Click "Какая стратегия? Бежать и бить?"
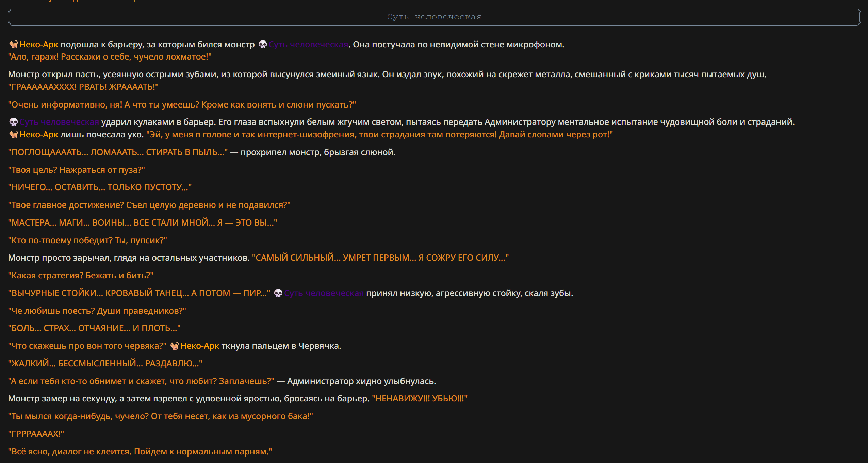This screenshot has width=868, height=463. tap(81, 276)
